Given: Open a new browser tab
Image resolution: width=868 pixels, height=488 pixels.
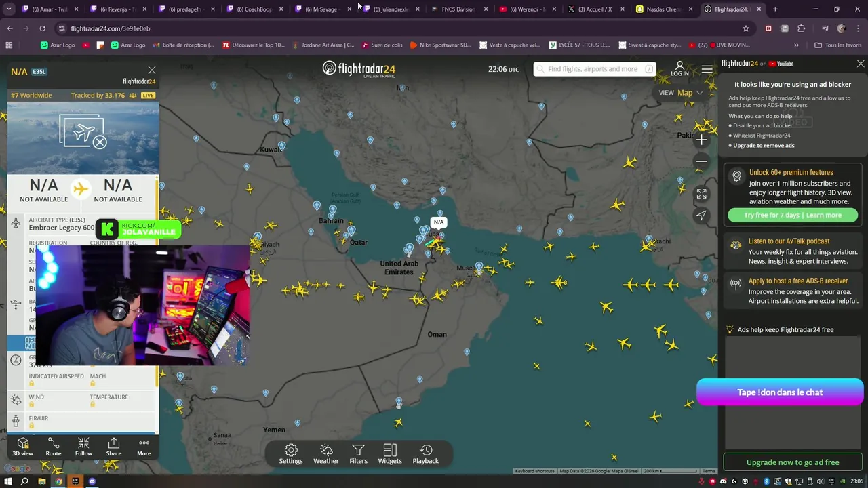Looking at the screenshot, I should [775, 9].
